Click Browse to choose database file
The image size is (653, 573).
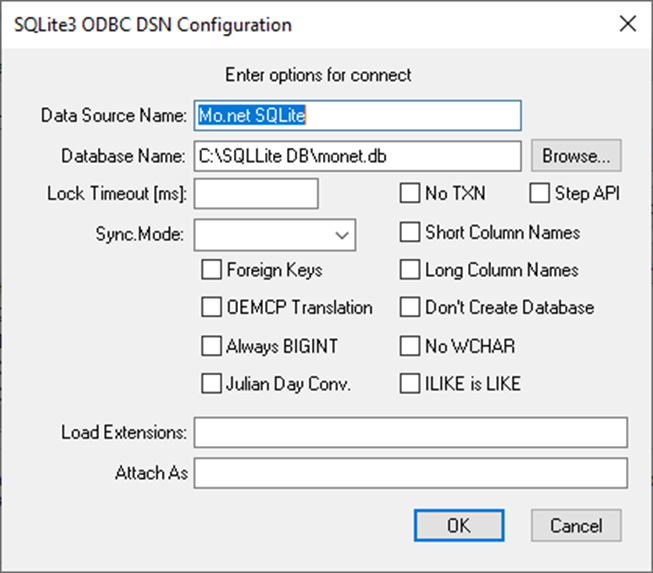pos(577,156)
